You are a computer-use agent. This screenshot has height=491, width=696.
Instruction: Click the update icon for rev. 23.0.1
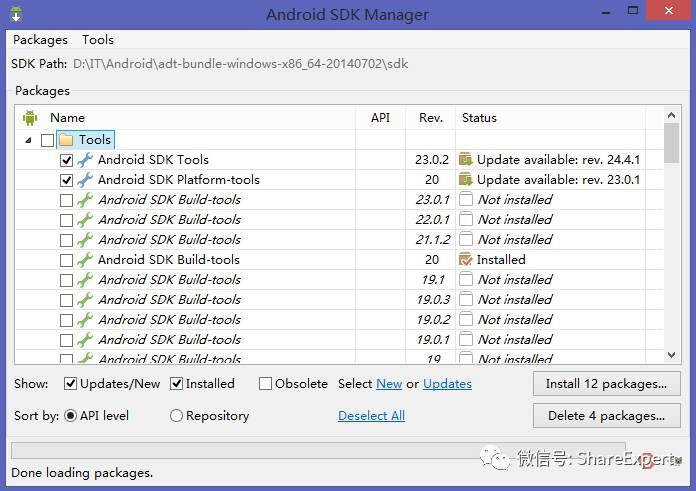(x=465, y=180)
